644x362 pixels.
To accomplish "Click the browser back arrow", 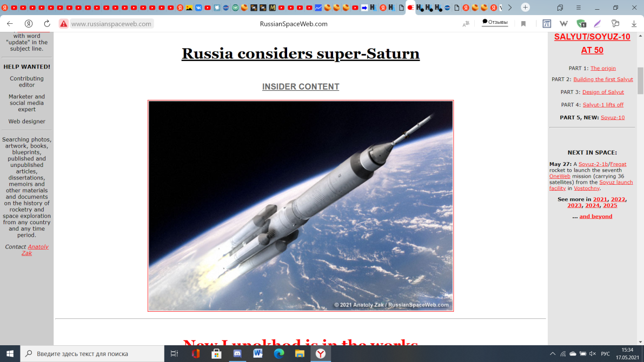I will pos(10,24).
